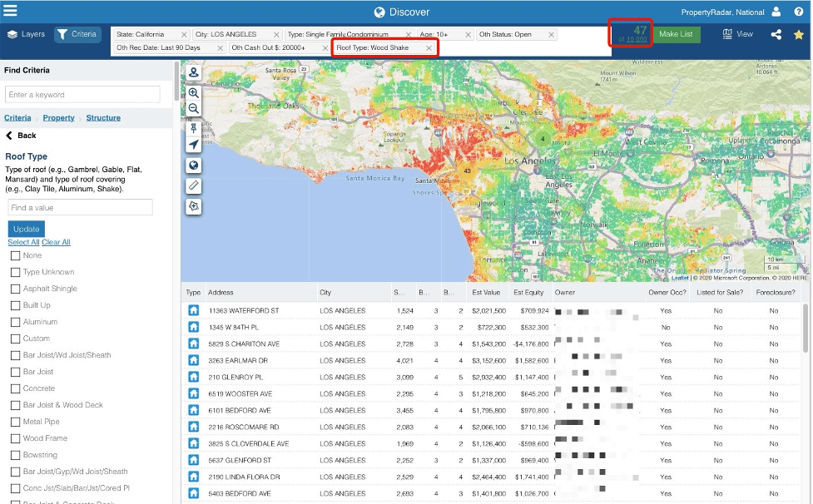This screenshot has width=813, height=504.
Task: Click the locate me arrow tool
Action: pos(193,145)
